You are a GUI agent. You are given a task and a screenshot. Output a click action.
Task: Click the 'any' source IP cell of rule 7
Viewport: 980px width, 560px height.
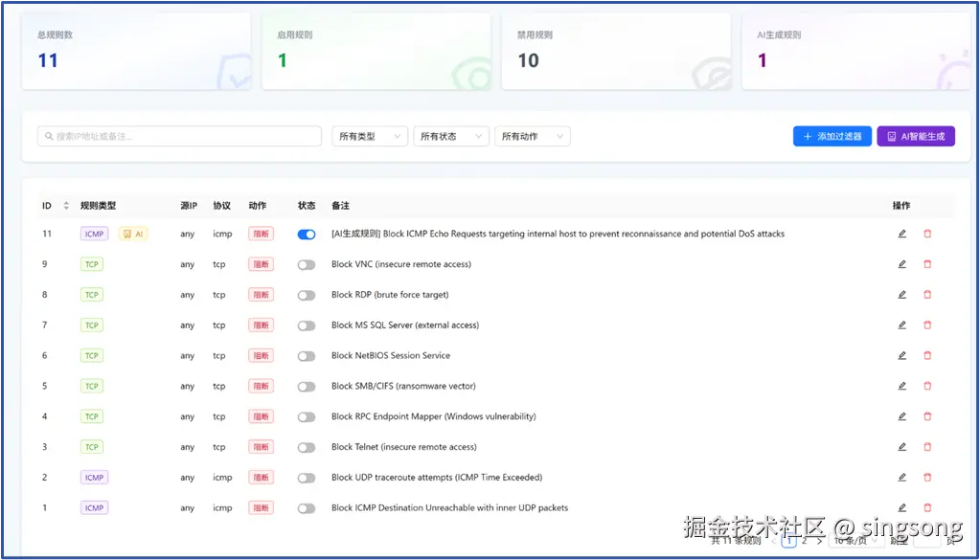[188, 325]
